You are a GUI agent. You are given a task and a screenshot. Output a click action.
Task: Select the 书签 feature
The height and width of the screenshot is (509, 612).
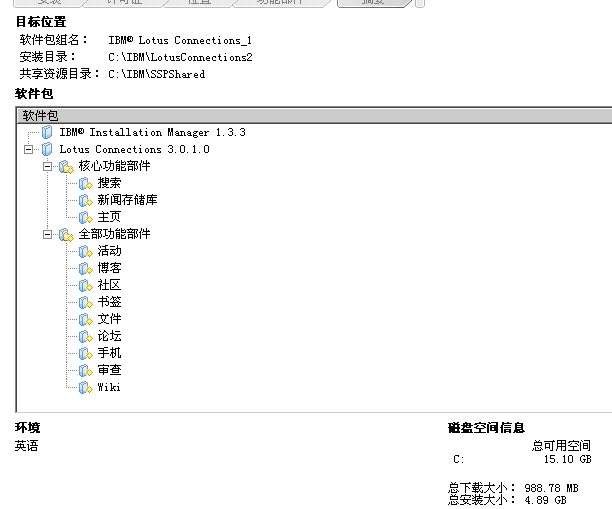pos(109,302)
